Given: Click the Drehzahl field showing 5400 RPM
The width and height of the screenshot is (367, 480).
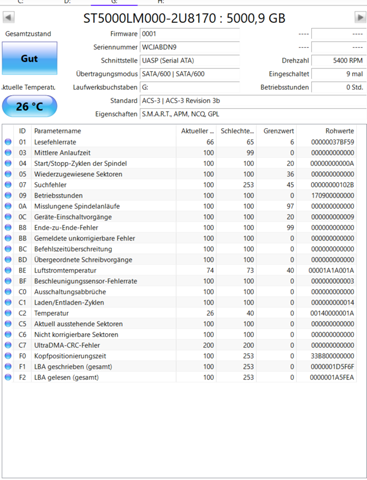Looking at the screenshot, I should (339, 61).
